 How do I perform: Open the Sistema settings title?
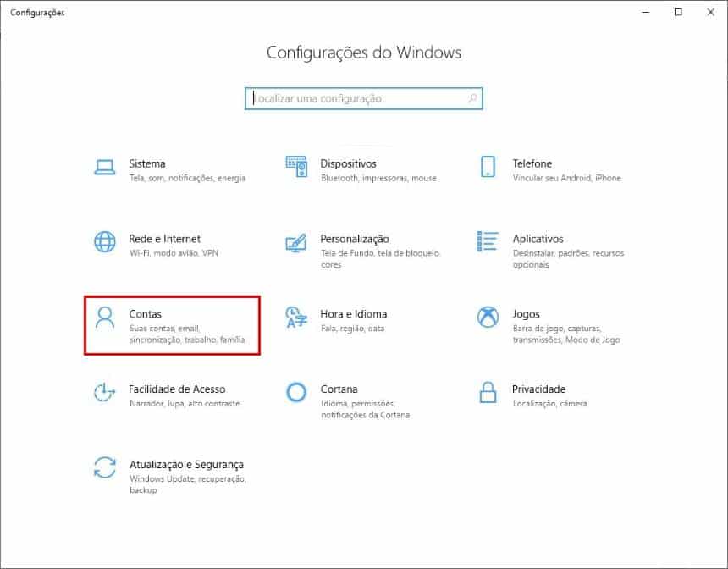[x=146, y=163]
